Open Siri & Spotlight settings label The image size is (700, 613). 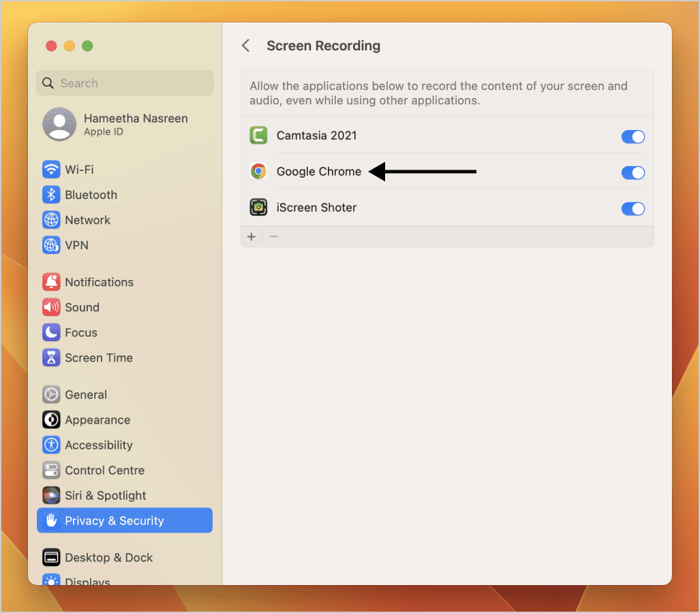coord(106,495)
